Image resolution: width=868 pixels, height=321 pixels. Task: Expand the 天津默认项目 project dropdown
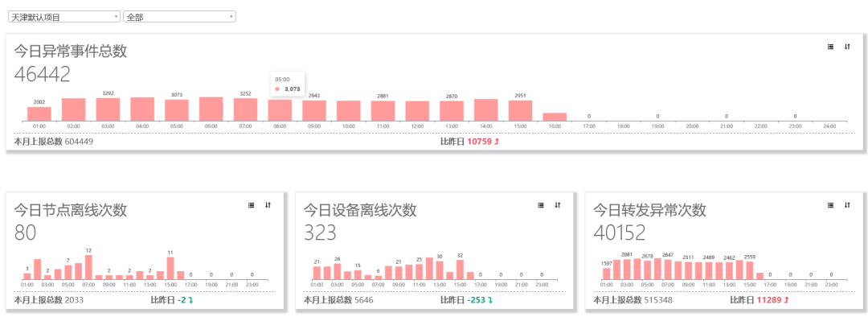pyautogui.click(x=64, y=17)
